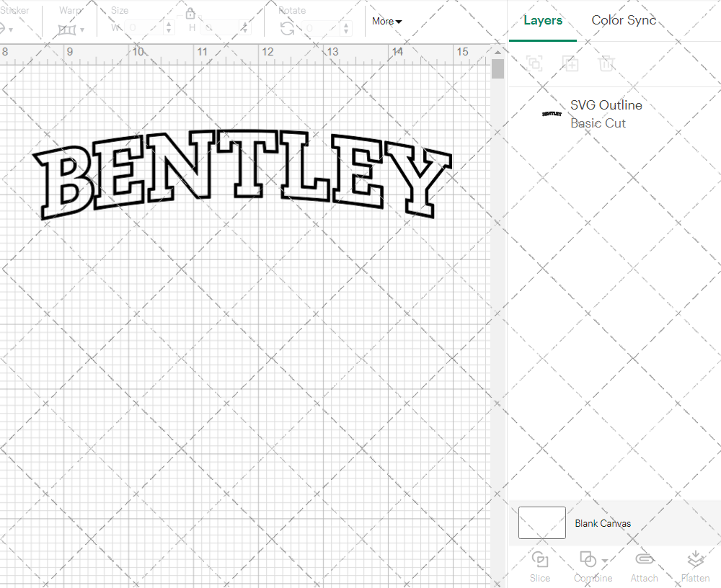Select the BENTLEY layer thumbnail
Viewport: 721px width, 588px height.
(x=549, y=113)
